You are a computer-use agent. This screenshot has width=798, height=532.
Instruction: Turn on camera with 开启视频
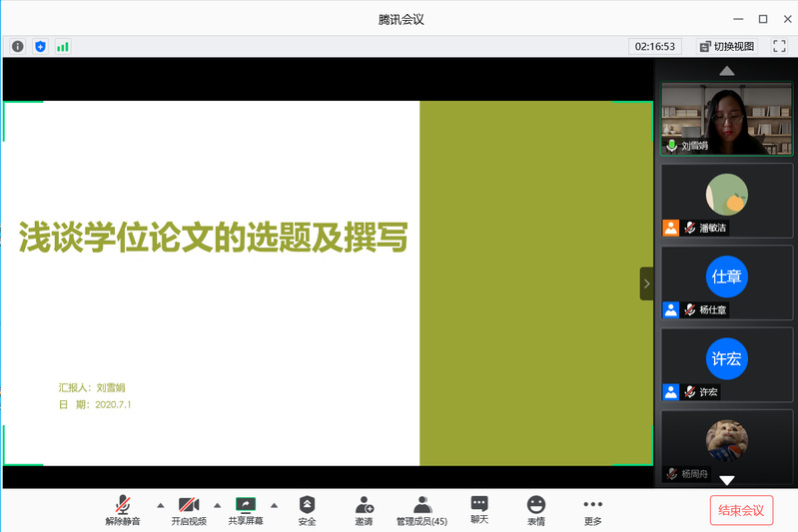coord(189,510)
